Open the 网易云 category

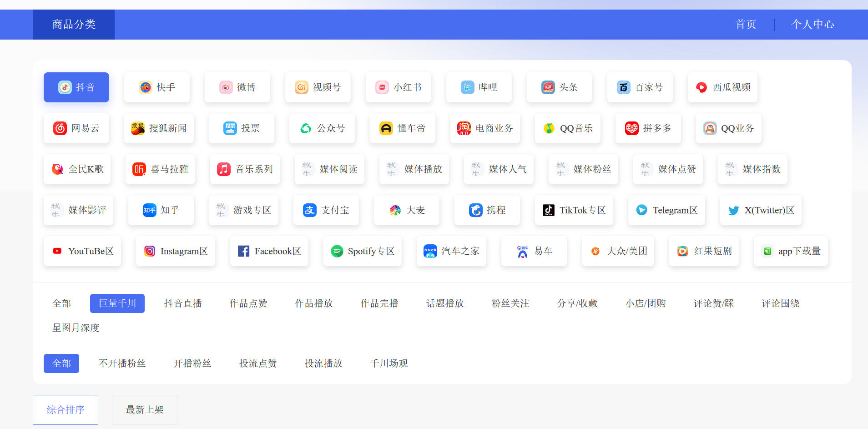76,128
